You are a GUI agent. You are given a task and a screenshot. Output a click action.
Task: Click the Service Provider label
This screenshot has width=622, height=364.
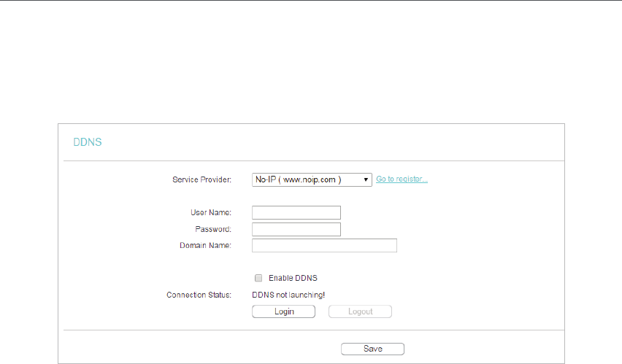[202, 179]
